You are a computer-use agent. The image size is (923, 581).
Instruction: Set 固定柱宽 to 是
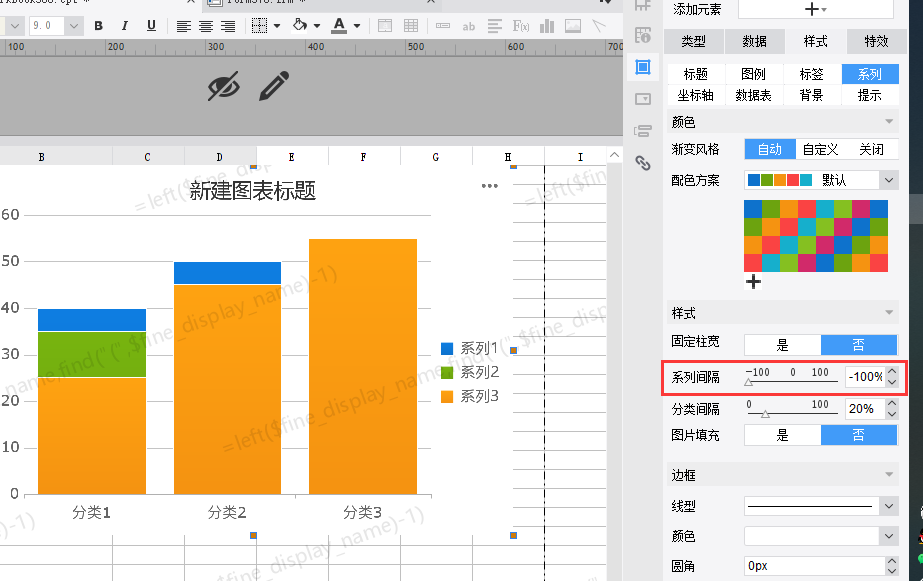point(782,345)
